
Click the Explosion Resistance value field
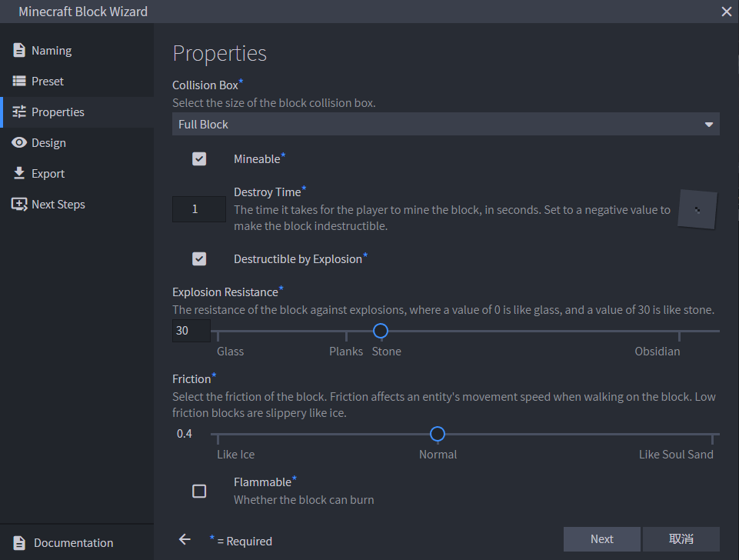tap(191, 331)
